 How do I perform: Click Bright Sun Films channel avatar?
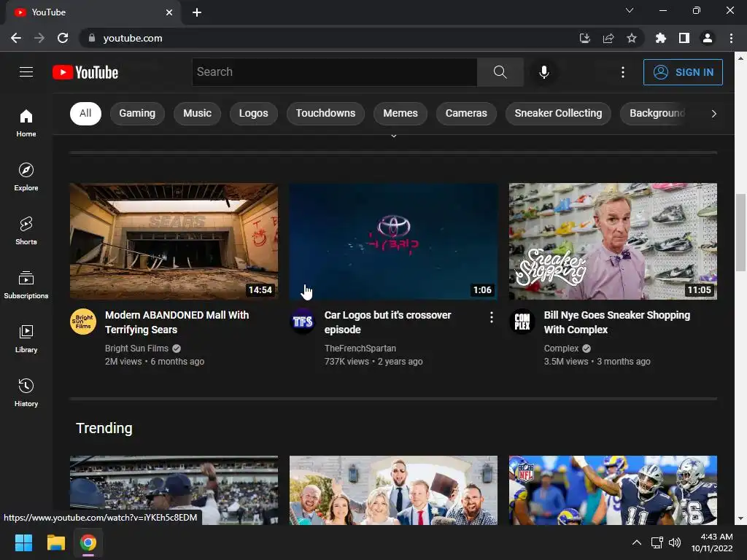[x=83, y=322]
